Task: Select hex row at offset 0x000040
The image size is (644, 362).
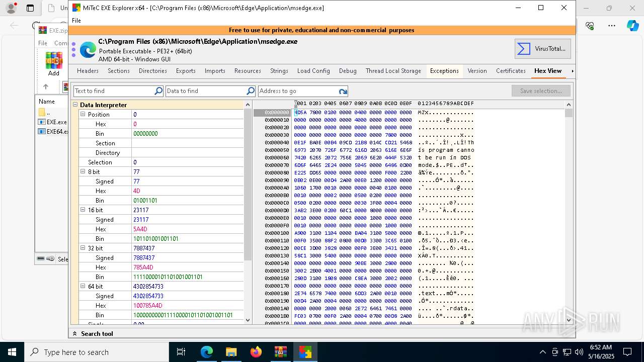Action: click(x=363, y=143)
